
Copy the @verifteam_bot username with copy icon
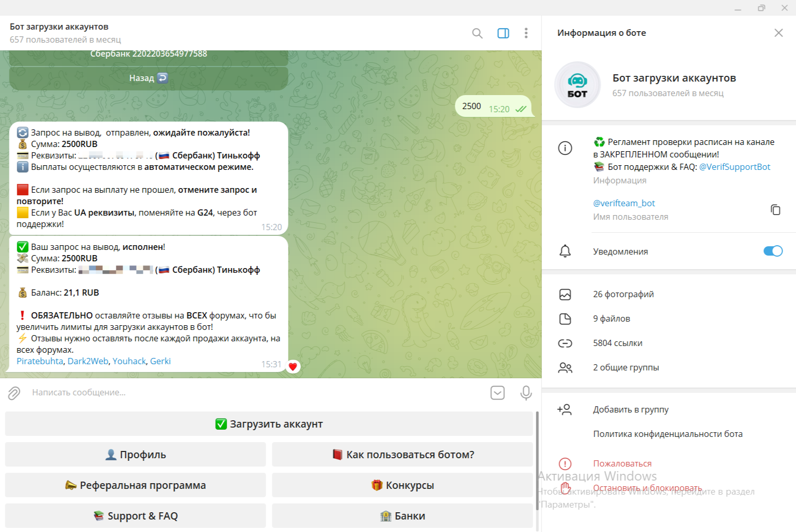point(775,209)
